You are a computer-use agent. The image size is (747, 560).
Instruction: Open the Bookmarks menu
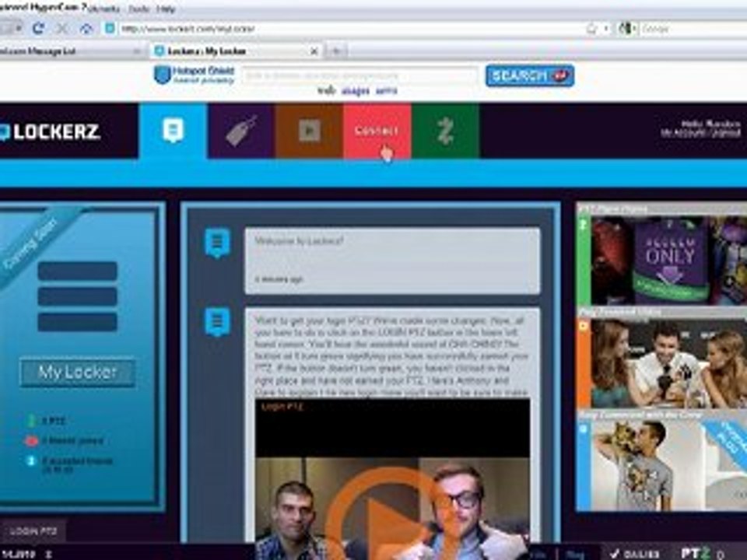pyautogui.click(x=104, y=9)
